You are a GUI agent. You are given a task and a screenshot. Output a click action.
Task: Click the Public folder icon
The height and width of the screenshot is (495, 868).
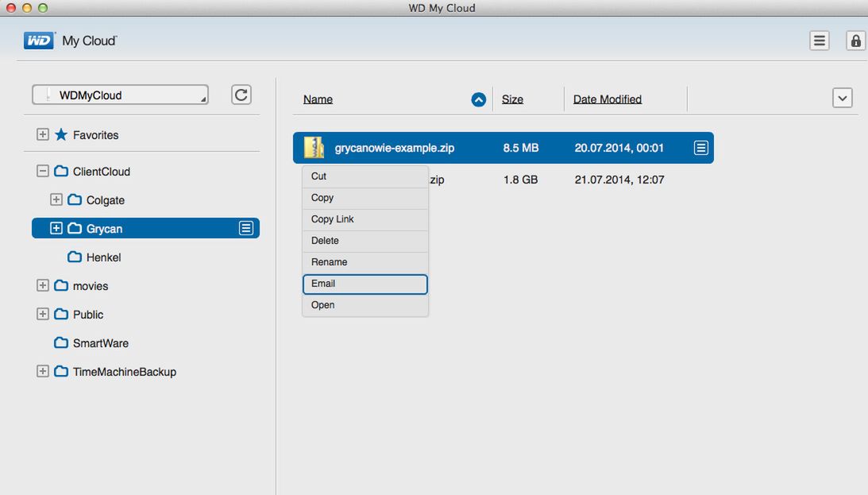point(61,314)
